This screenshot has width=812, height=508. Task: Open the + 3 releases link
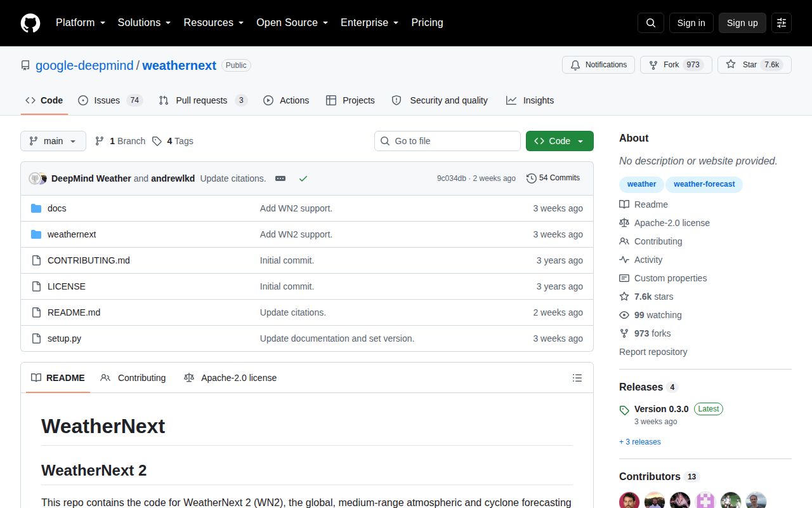coord(640,442)
